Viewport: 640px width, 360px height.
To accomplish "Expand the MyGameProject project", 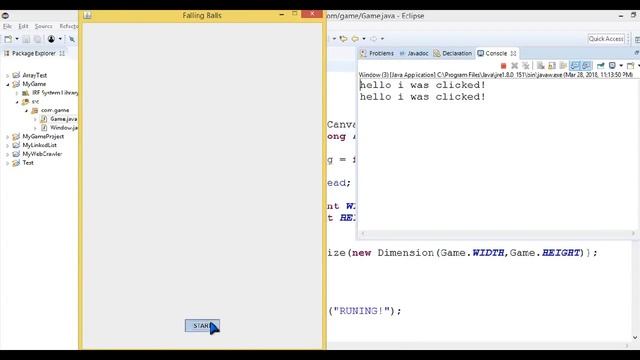I will click(x=7, y=137).
